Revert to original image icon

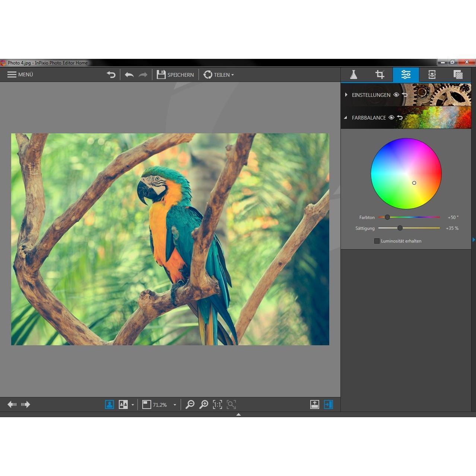[x=111, y=75]
